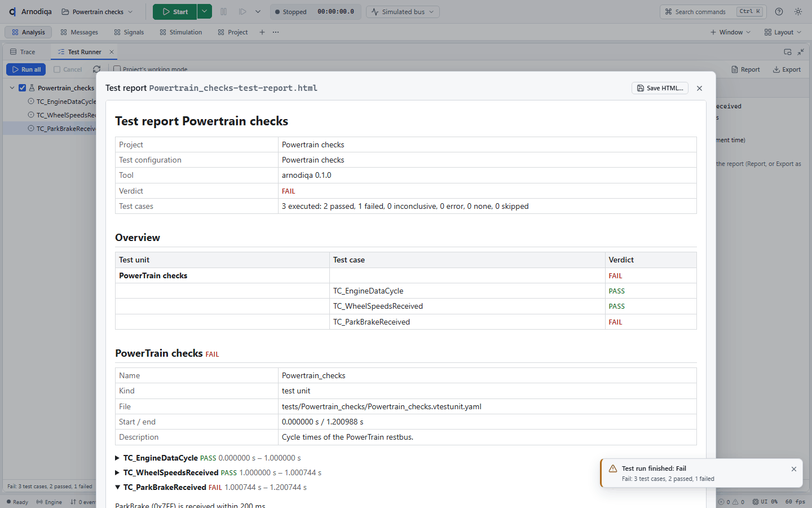
Task: Close the test report dialog
Action: (x=699, y=88)
